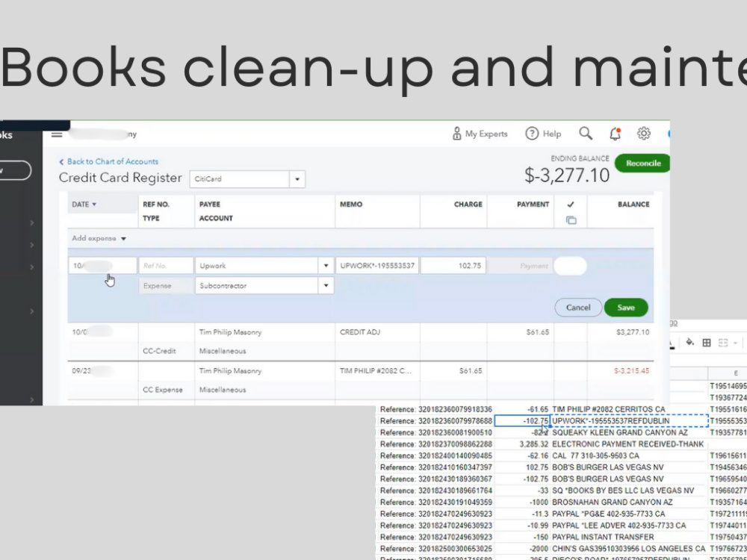Select spreadsheet cell UPWORK*-195553537REFDUBLIN
The width and height of the screenshot is (747, 560).
(629, 421)
